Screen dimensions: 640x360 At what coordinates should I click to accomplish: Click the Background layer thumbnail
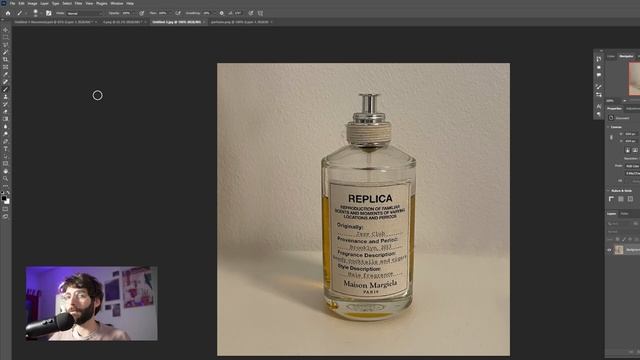click(x=619, y=249)
